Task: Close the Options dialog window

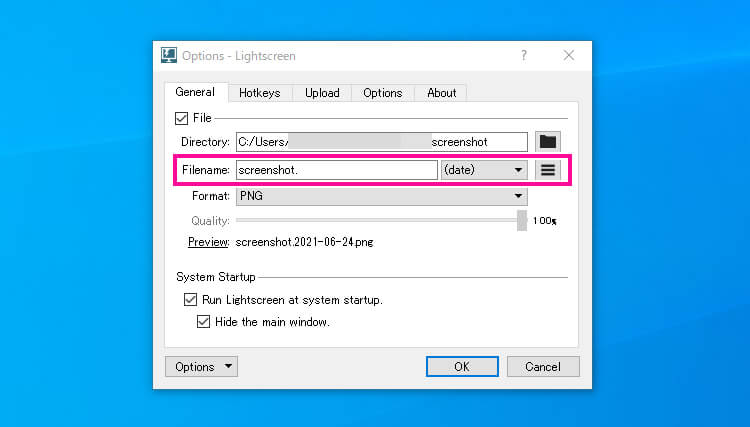Action: click(569, 56)
